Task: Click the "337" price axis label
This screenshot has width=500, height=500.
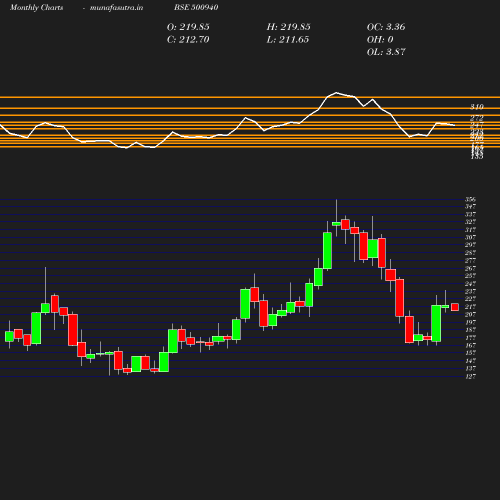Action: tap(470, 214)
